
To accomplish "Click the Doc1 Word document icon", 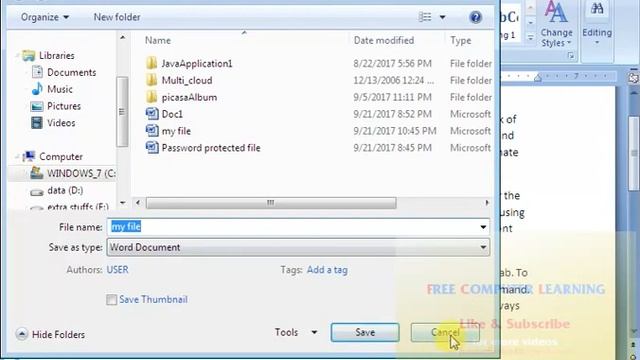I will [152, 113].
